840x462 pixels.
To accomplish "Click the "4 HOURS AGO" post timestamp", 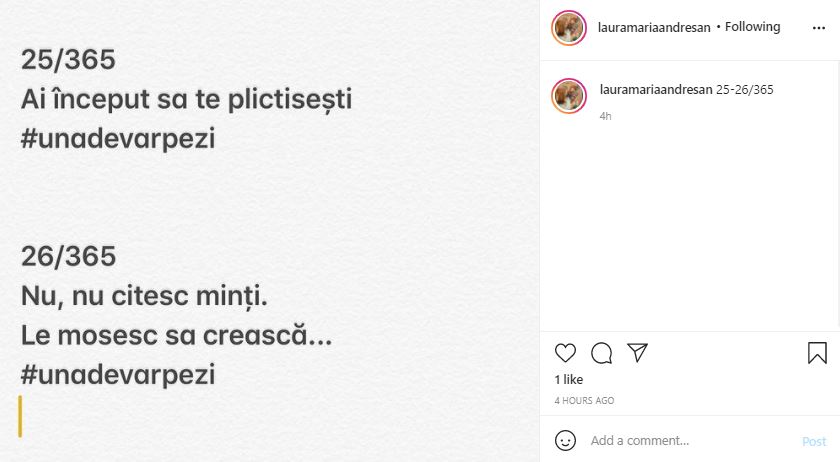I will click(x=584, y=401).
